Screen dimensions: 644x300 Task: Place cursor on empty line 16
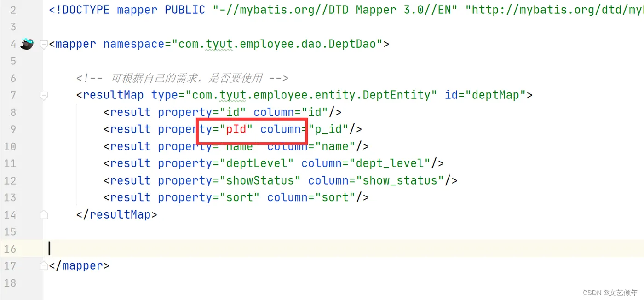pyautogui.click(x=345, y=248)
